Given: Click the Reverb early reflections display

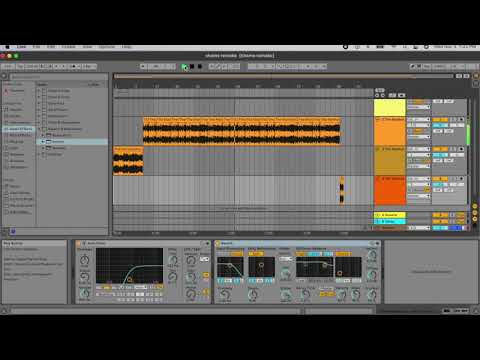Looking at the screenshot, I should [261, 267].
